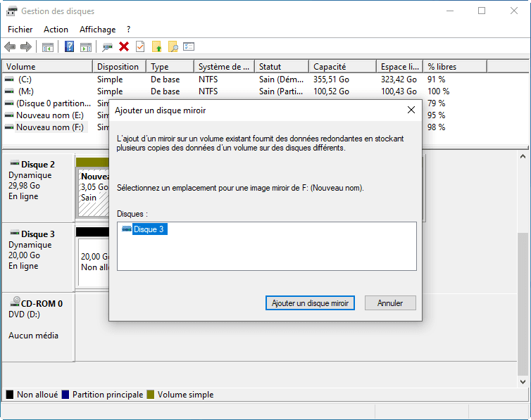Click the Annuler button
Image resolution: width=531 pixels, height=420 pixels.
[390, 303]
